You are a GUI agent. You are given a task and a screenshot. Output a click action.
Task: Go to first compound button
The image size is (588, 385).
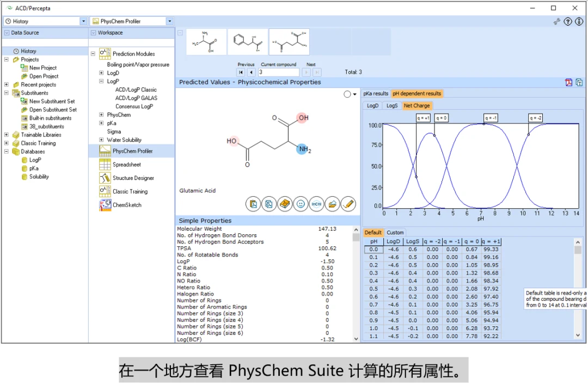pos(241,72)
